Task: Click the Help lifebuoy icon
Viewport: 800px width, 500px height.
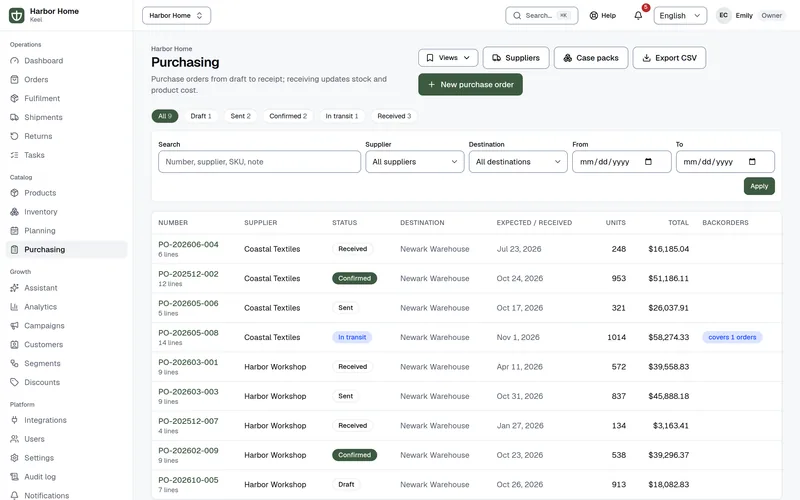Action: [x=593, y=15]
